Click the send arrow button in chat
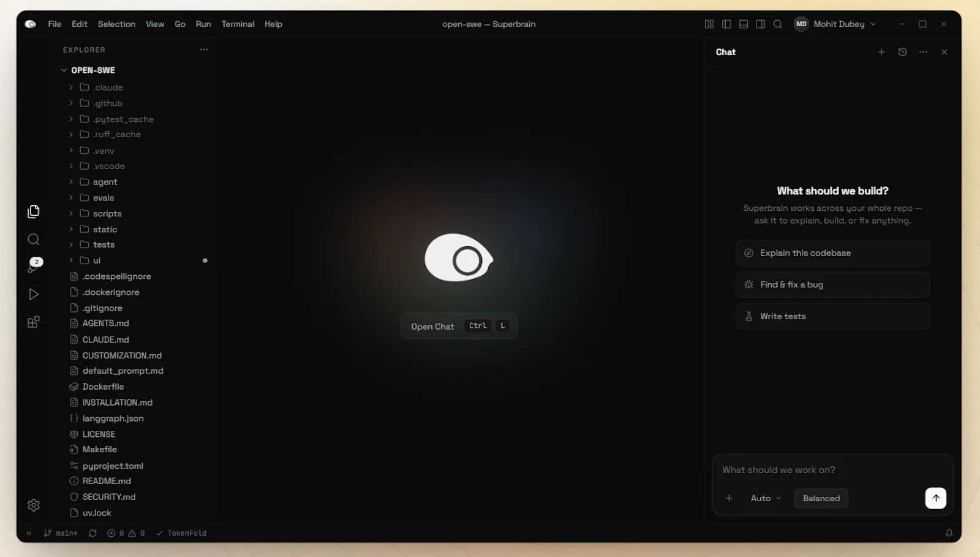 point(935,498)
